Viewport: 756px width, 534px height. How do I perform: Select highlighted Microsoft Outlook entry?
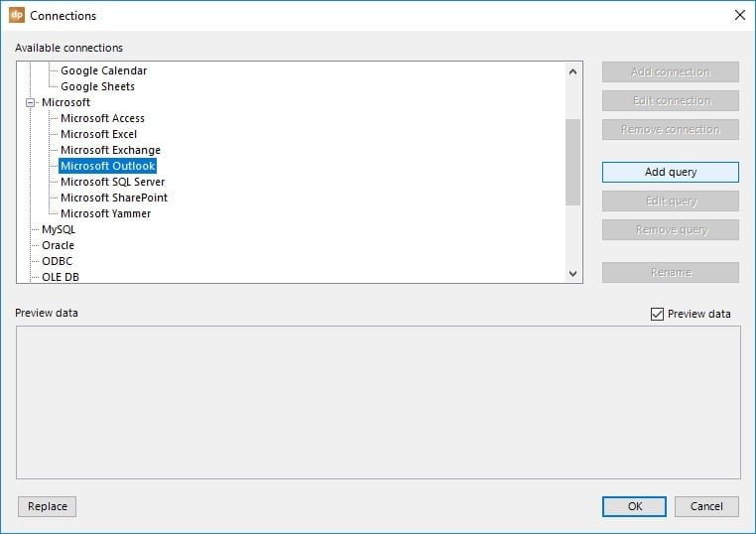pos(107,166)
